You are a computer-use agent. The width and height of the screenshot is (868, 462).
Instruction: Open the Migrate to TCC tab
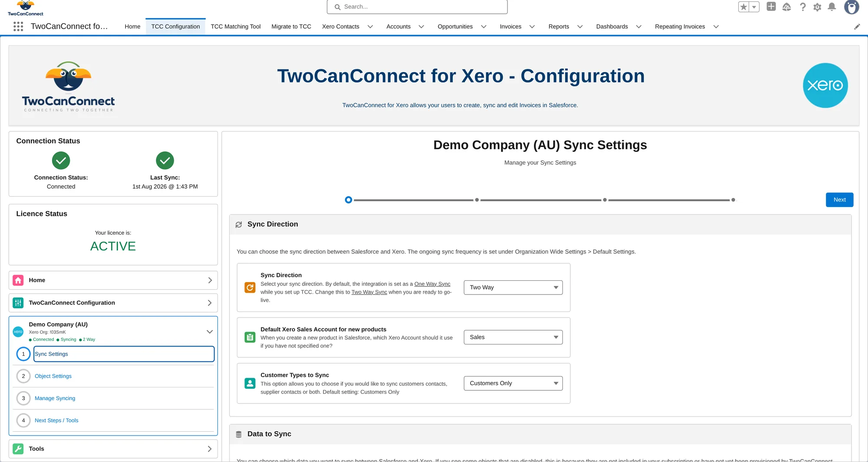tap(291, 26)
